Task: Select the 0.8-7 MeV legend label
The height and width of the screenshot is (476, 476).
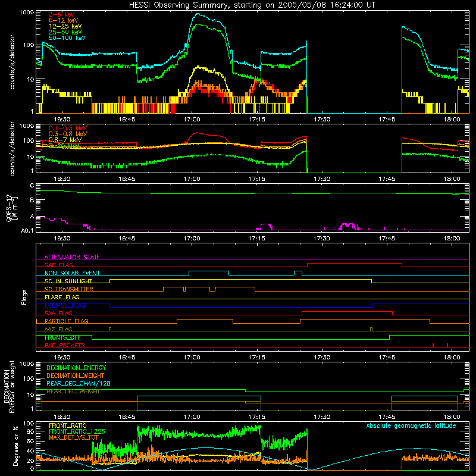Action: pyautogui.click(x=65, y=140)
